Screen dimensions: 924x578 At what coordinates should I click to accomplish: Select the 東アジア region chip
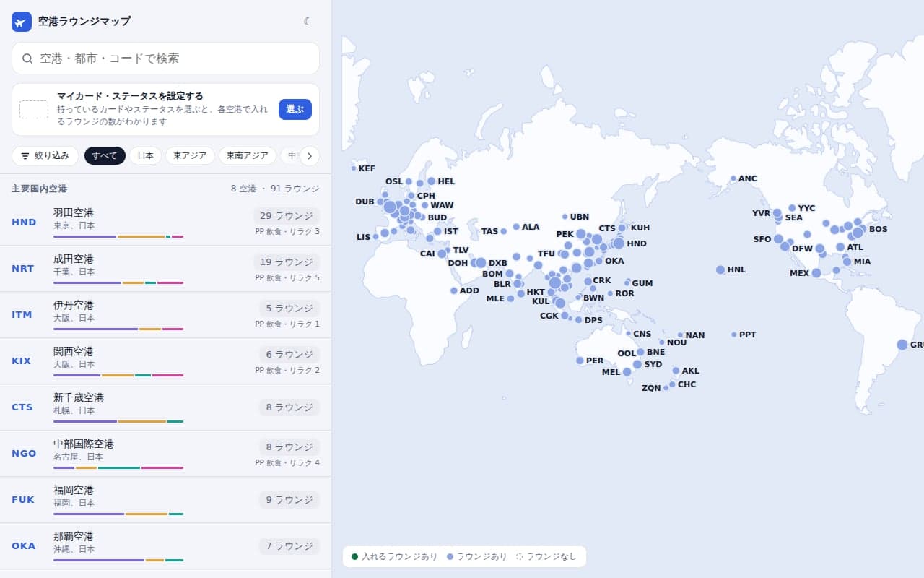[190, 155]
